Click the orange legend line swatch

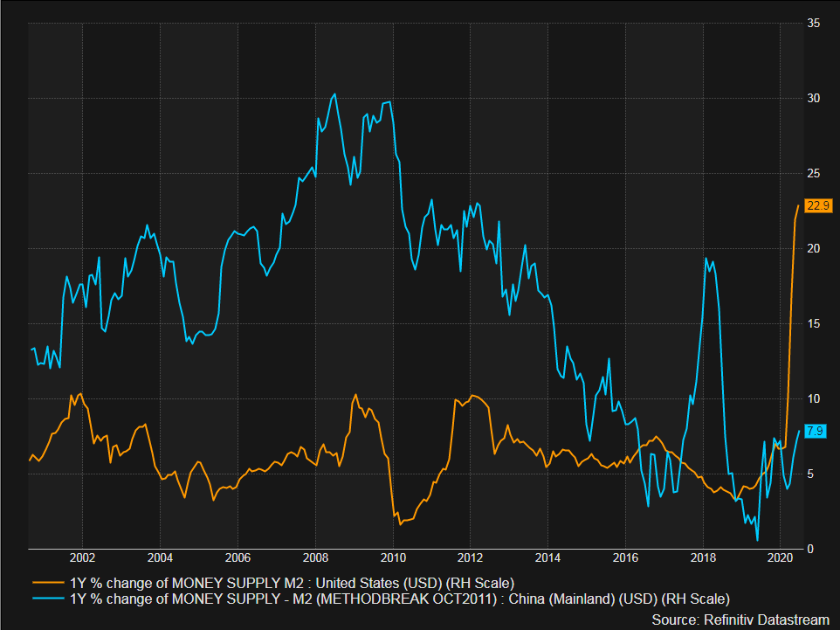[48, 582]
